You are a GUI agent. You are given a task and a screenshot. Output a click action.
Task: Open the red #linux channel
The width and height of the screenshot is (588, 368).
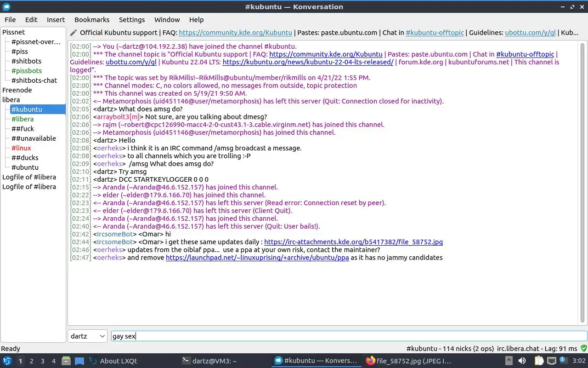[21, 148]
